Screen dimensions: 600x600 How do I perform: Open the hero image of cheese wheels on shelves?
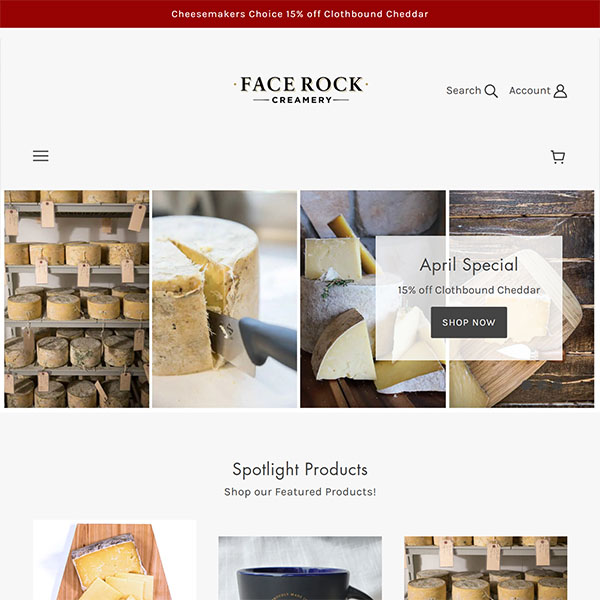tap(77, 299)
